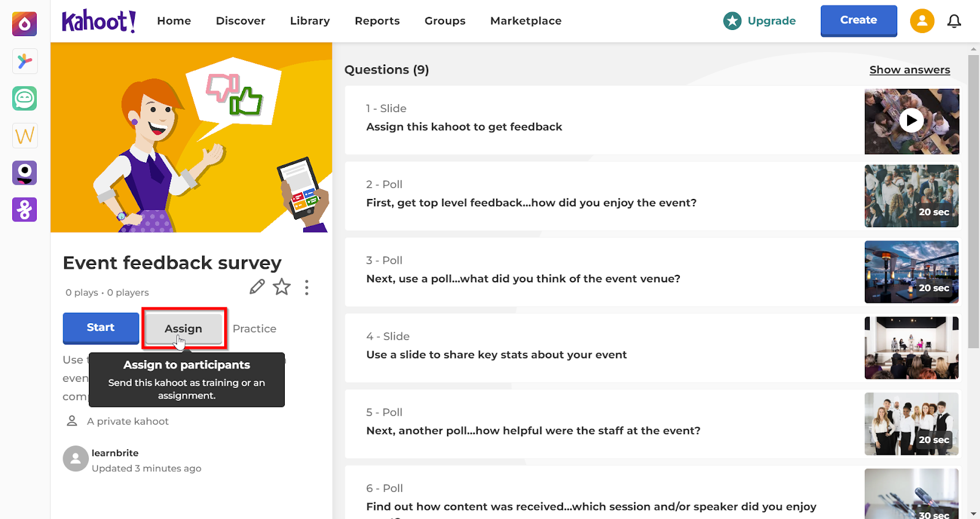Select the venue poll question 3 thumbnail
Viewport: 980px width, 519px height.
pyautogui.click(x=911, y=272)
